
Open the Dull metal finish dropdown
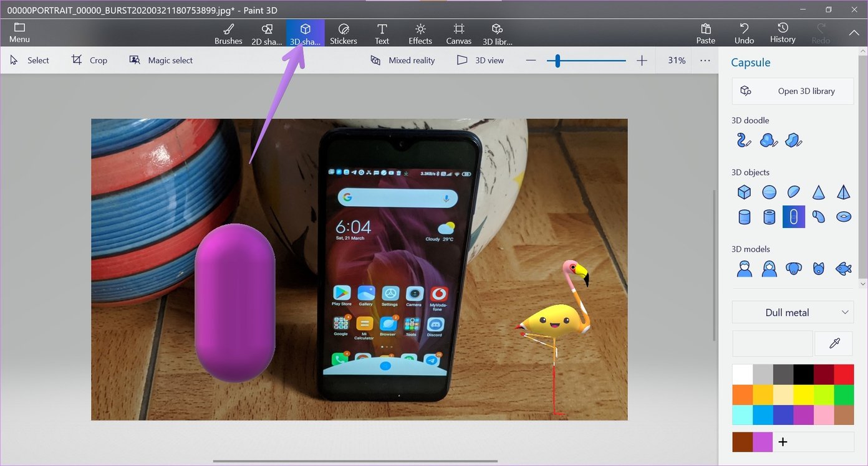click(793, 312)
